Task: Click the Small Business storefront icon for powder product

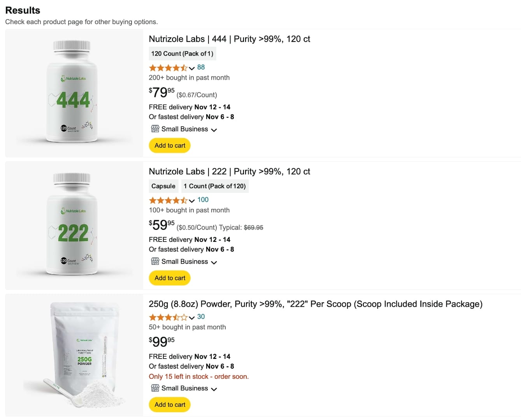Action: (155, 388)
